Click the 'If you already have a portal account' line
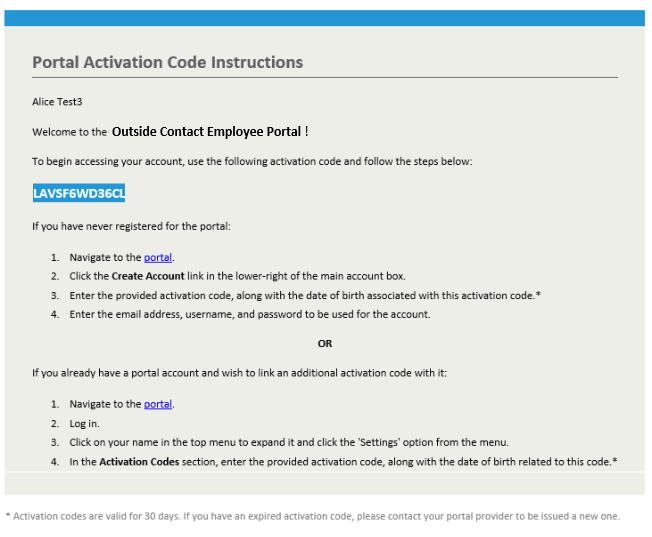652x537 pixels. tap(239, 373)
